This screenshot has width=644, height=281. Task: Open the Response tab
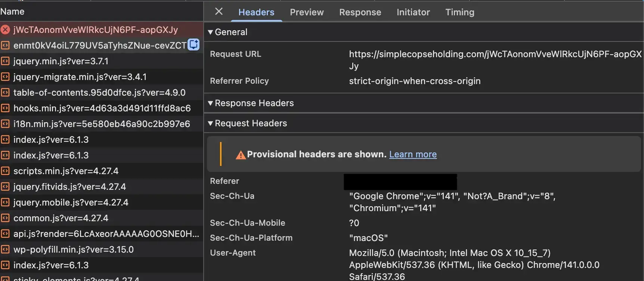pyautogui.click(x=360, y=12)
